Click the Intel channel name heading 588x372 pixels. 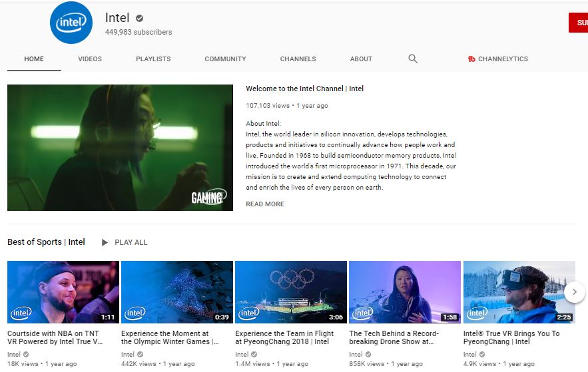point(117,17)
